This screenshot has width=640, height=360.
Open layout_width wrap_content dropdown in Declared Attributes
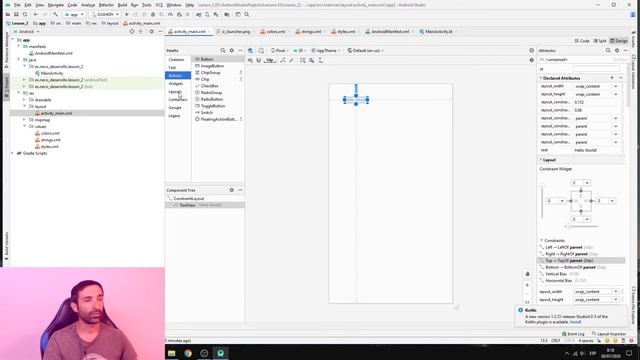[616, 86]
